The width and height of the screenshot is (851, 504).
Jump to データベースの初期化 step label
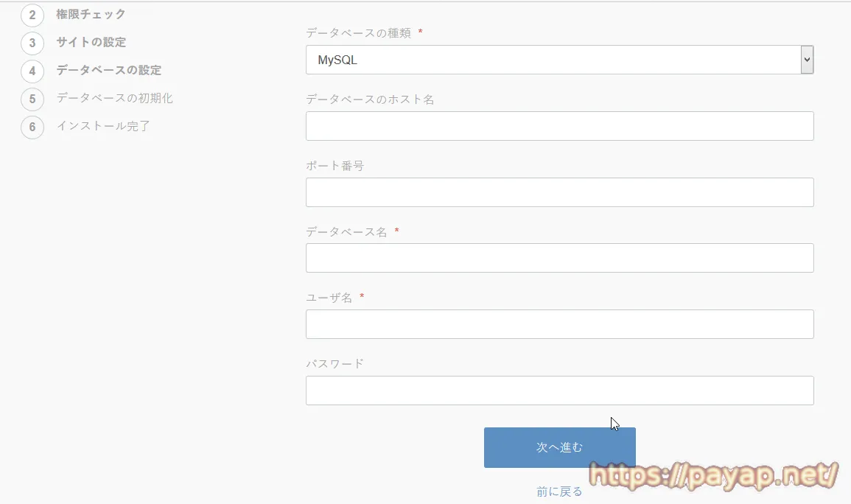114,98
